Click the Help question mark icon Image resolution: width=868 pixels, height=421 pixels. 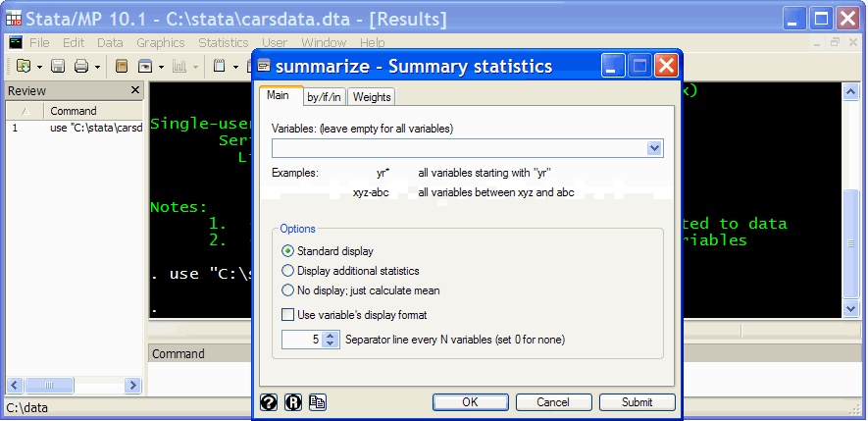(x=269, y=402)
